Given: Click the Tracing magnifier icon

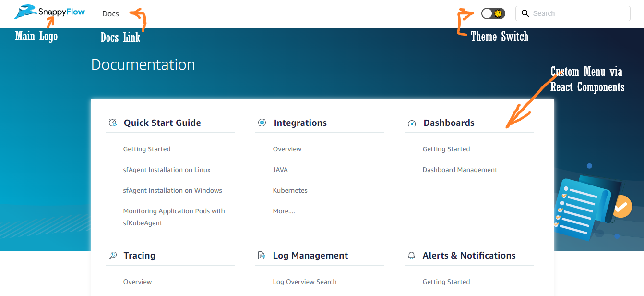Looking at the screenshot, I should tap(113, 256).
